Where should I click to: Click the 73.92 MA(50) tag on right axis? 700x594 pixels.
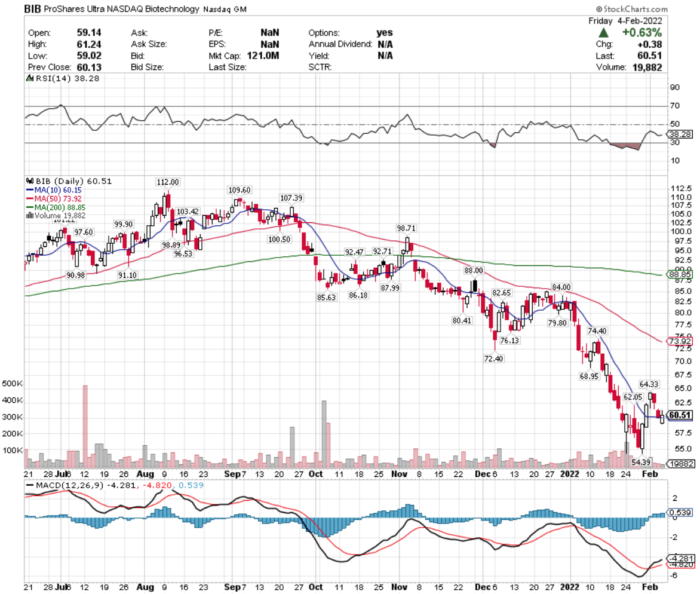(680, 341)
